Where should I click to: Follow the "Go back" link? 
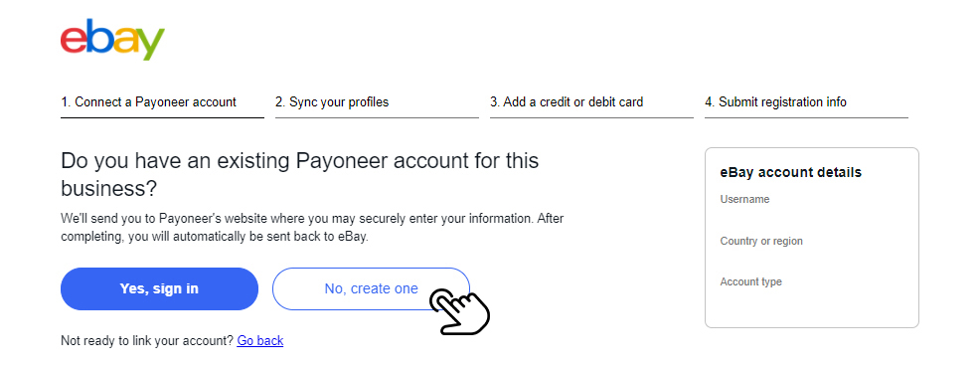pos(260,341)
